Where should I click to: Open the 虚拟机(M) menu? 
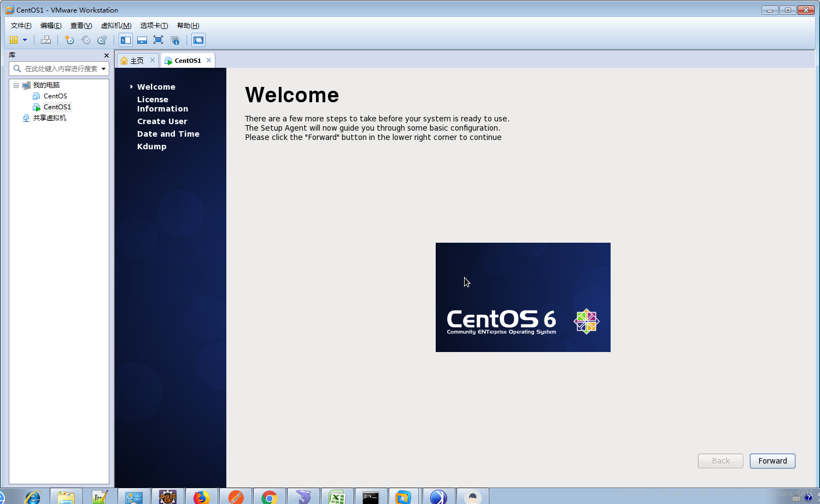point(116,26)
